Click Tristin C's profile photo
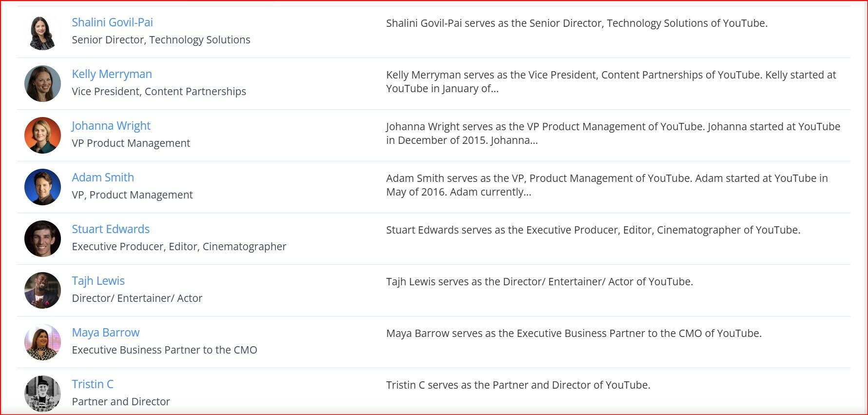This screenshot has width=868, height=415. (42, 394)
